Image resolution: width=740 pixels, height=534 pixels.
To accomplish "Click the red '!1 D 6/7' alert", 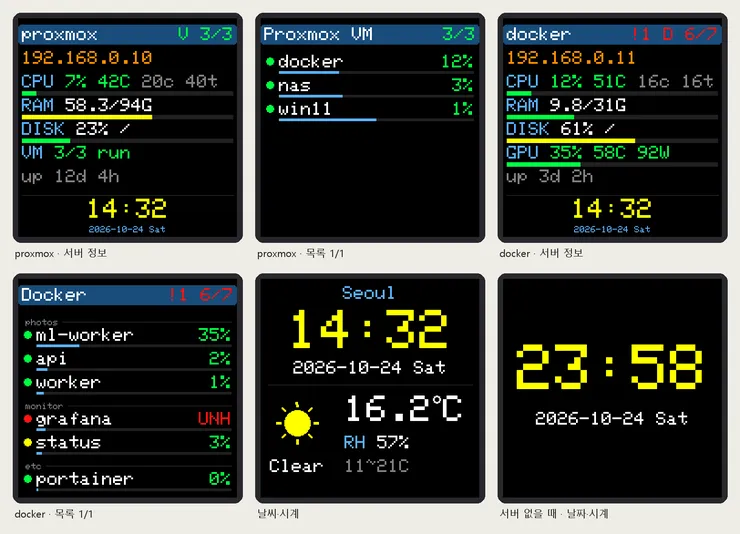I will point(674,34).
